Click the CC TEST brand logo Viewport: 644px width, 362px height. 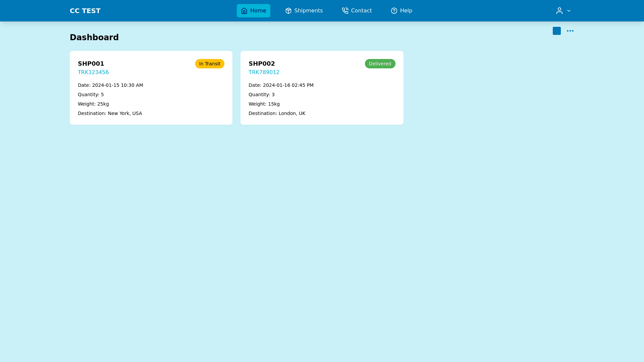85,11
